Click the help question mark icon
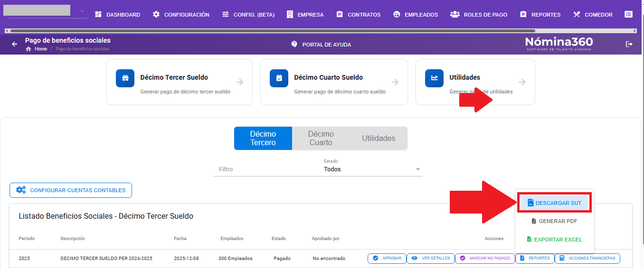The image size is (644, 269). [x=294, y=44]
